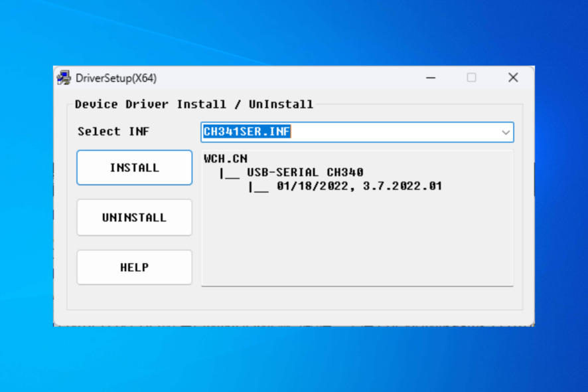Open HELP for the driver setup
The height and width of the screenshot is (392, 588).
(x=134, y=267)
